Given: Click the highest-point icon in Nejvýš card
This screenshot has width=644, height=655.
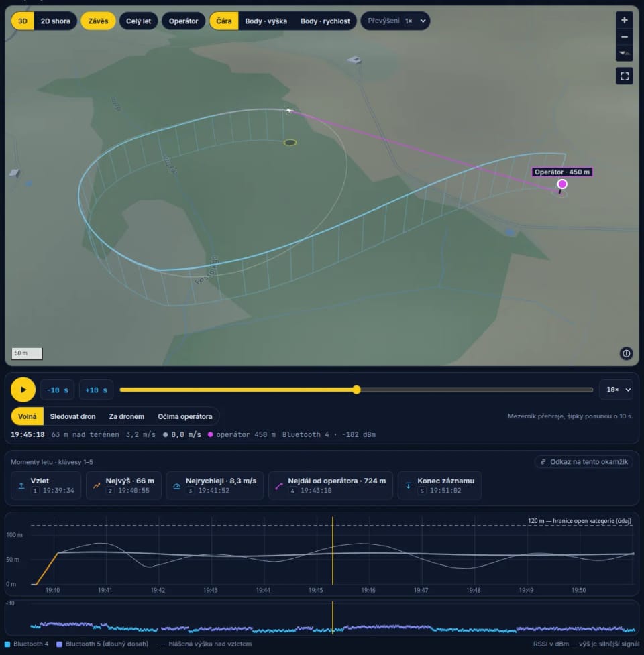Looking at the screenshot, I should [97, 485].
